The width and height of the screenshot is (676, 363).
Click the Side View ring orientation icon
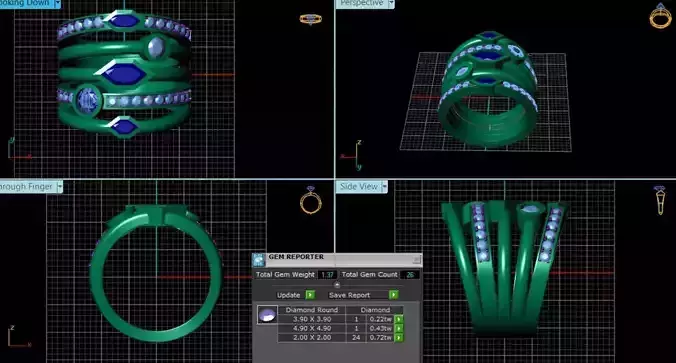pos(660,200)
